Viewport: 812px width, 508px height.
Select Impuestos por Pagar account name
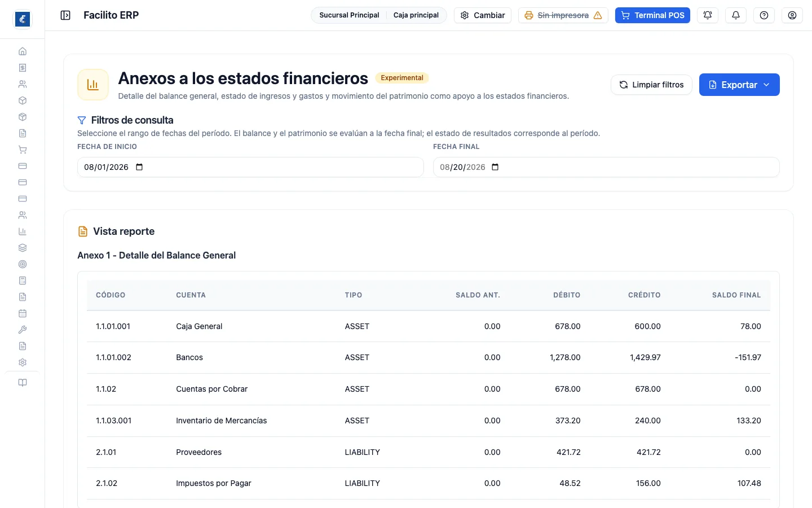[x=214, y=483]
